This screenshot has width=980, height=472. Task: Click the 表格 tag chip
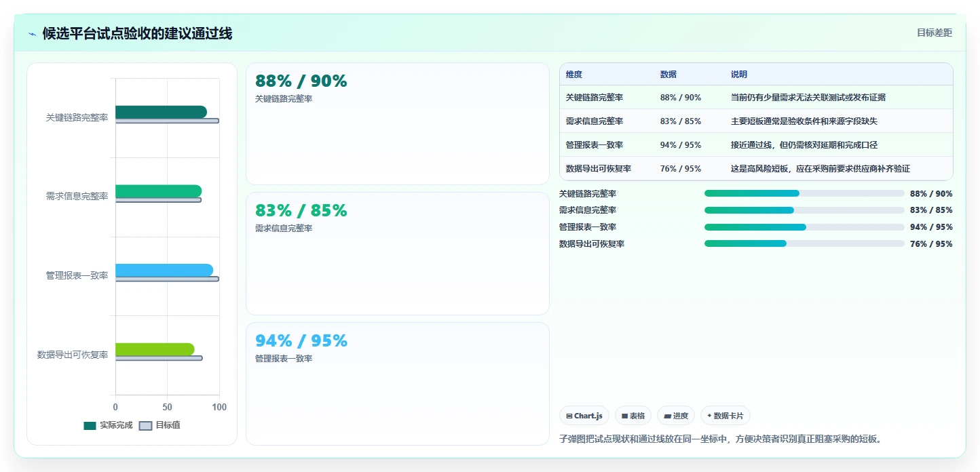[633, 416]
